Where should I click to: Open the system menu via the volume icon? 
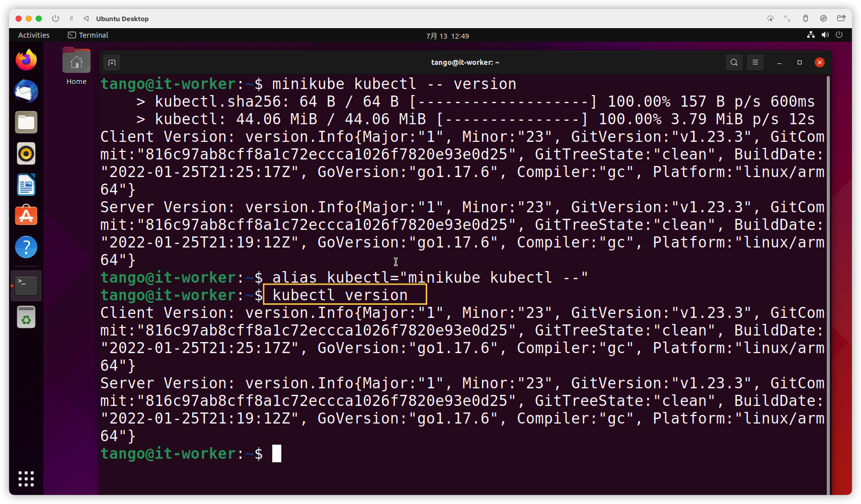pyautogui.click(x=825, y=35)
